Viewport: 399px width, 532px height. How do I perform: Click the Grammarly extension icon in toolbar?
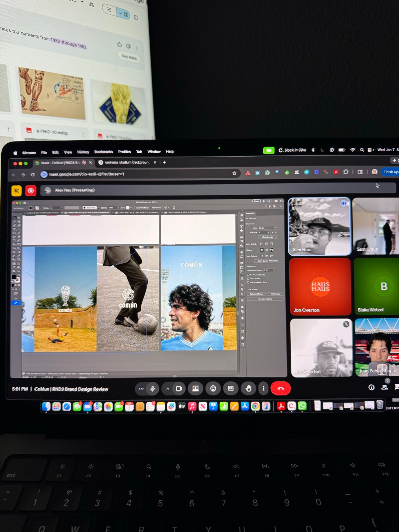pyautogui.click(x=267, y=173)
